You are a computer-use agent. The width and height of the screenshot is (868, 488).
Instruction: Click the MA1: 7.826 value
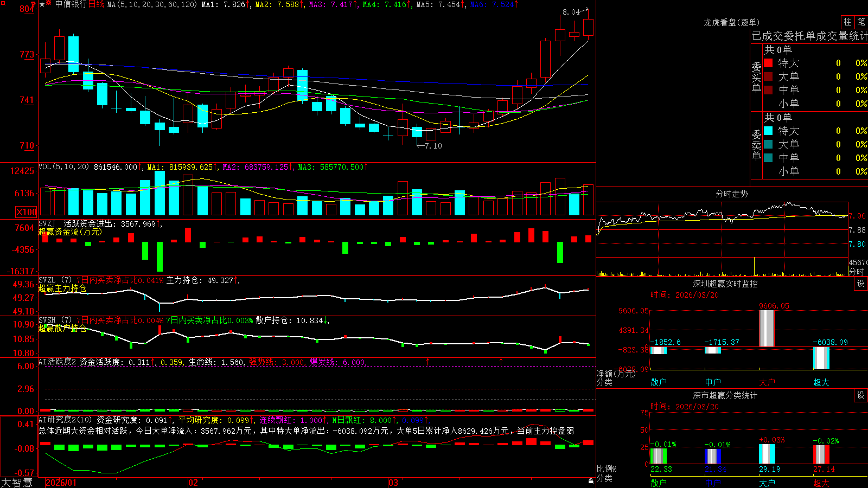point(226,4)
